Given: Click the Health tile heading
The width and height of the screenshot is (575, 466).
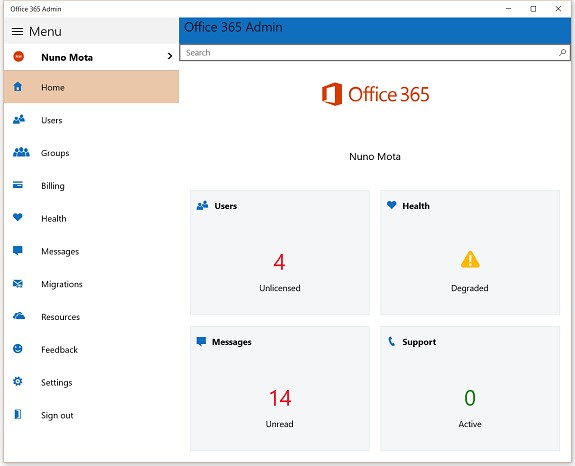Looking at the screenshot, I should coord(416,206).
